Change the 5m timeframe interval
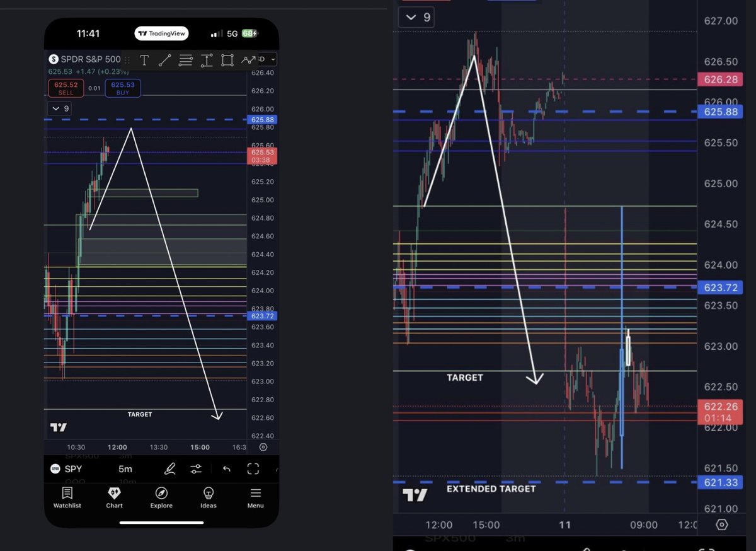Viewport: 756px width, 551px height. click(125, 468)
